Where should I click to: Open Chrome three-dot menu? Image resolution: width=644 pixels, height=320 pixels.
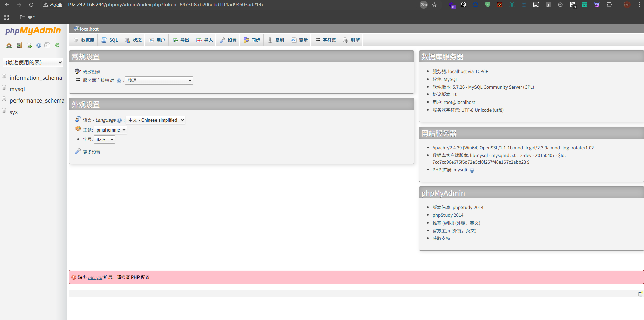click(639, 5)
